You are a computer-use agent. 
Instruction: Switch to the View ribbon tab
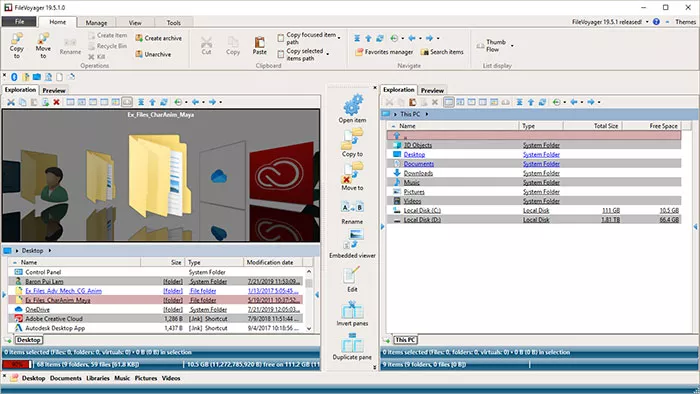click(x=135, y=23)
